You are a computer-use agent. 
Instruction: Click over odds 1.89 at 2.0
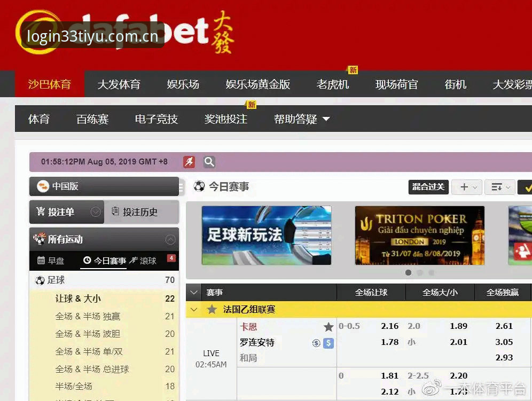coord(458,326)
